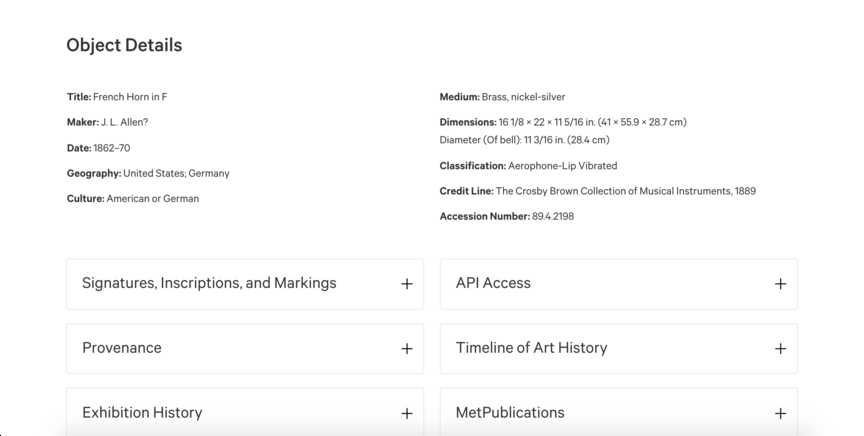Click the plus icon next to Provenance

406,349
